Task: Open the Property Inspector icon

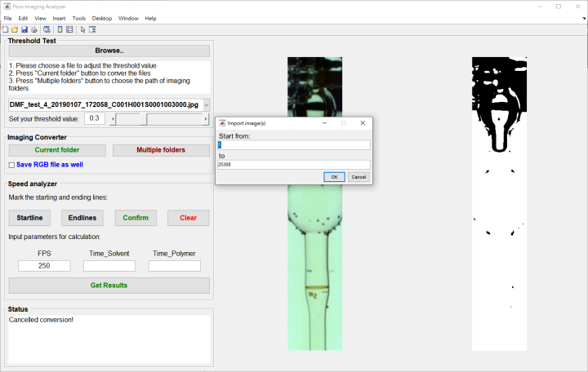Action: pos(92,29)
